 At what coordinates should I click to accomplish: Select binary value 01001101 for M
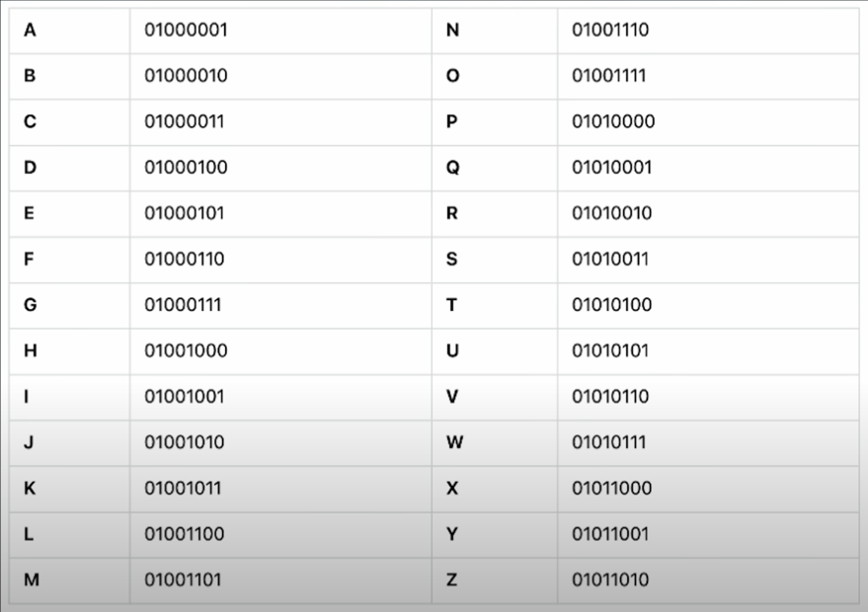point(183,579)
